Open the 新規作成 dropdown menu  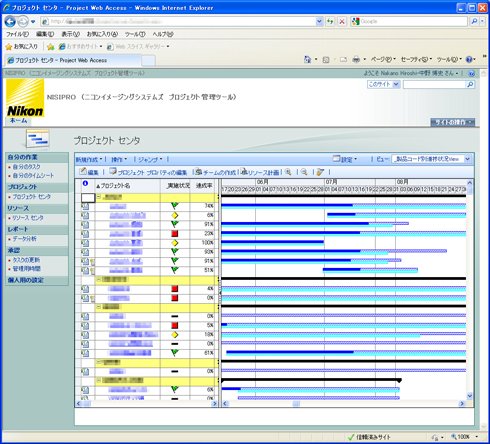[x=89, y=160]
